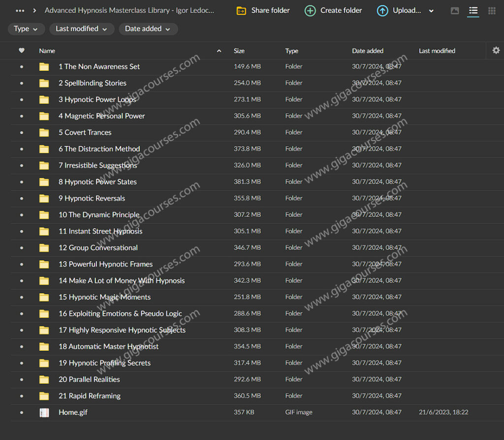Sort files by Name column header

[47, 51]
